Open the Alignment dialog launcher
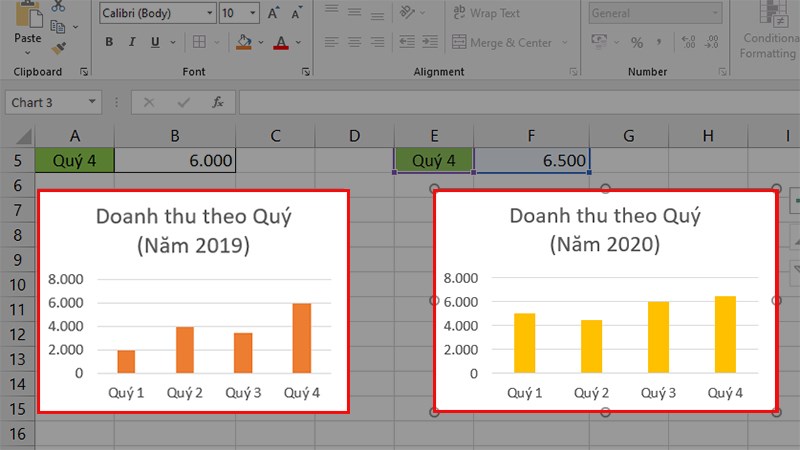Image resolution: width=800 pixels, height=450 pixels. coord(573,72)
